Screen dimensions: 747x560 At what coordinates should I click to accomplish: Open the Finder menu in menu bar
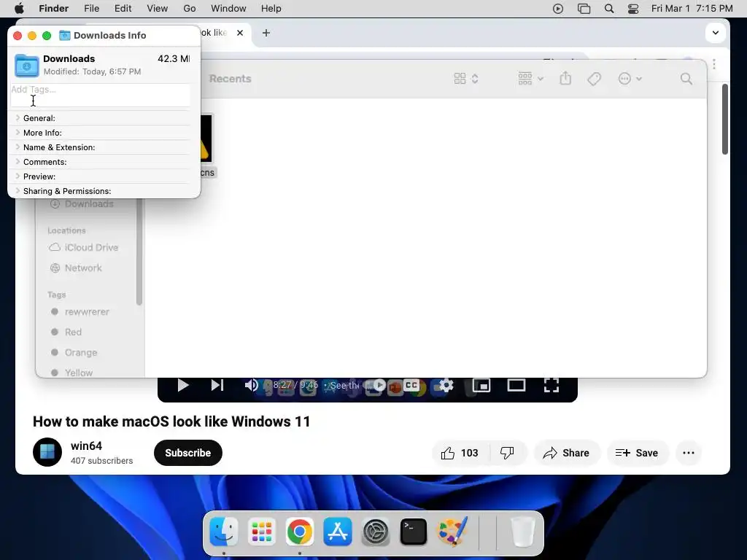click(53, 9)
